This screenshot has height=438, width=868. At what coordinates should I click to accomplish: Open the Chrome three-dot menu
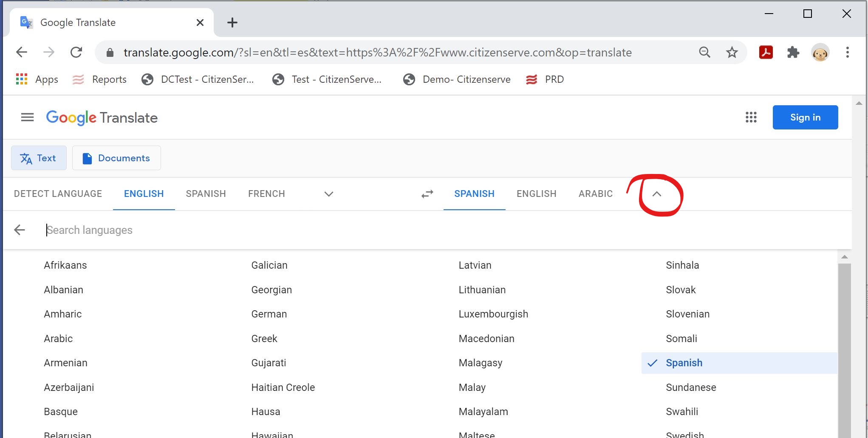(847, 53)
